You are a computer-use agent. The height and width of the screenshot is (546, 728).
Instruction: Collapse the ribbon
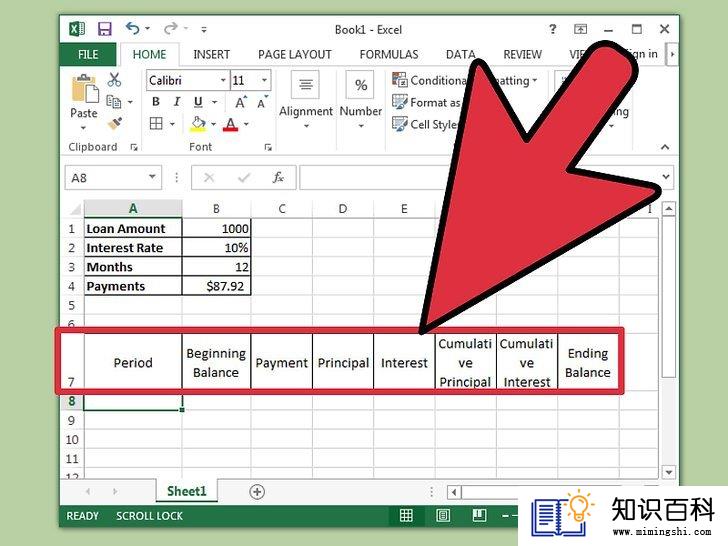[x=665, y=147]
